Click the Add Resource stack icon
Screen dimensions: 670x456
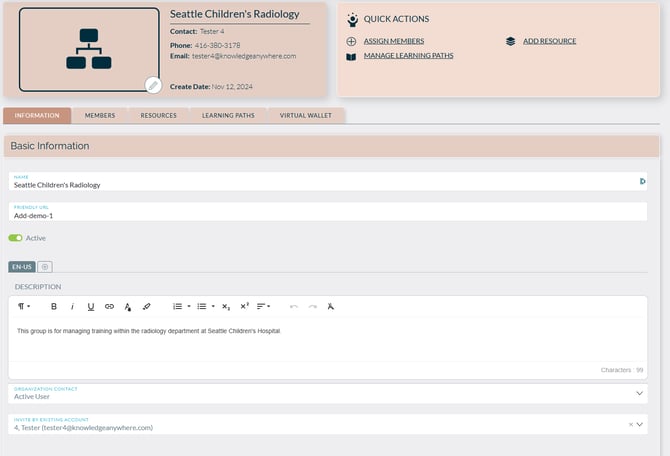510,41
